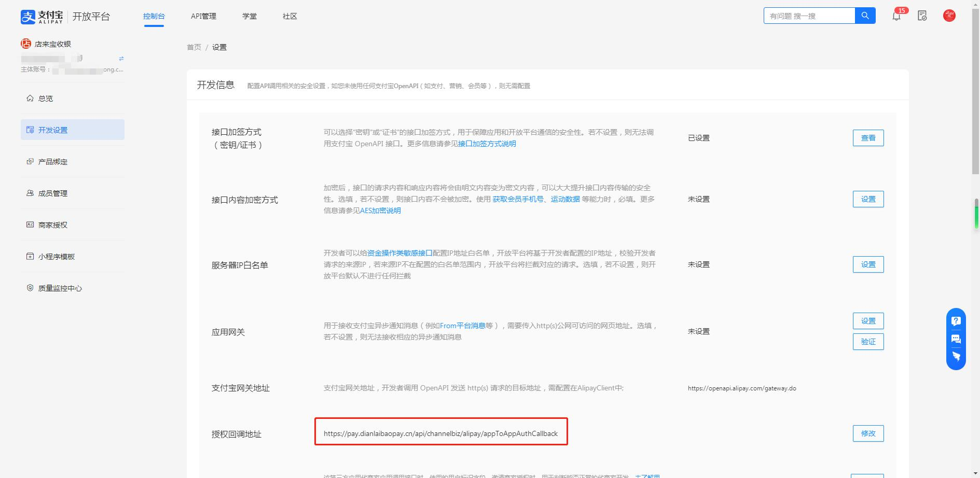Open the user avatar menu
This screenshot has height=478, width=980.
click(949, 16)
